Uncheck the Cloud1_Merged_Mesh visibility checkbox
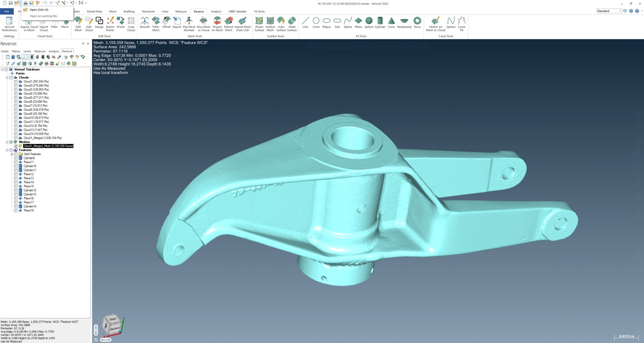The height and width of the screenshot is (343, 644). click(x=16, y=146)
